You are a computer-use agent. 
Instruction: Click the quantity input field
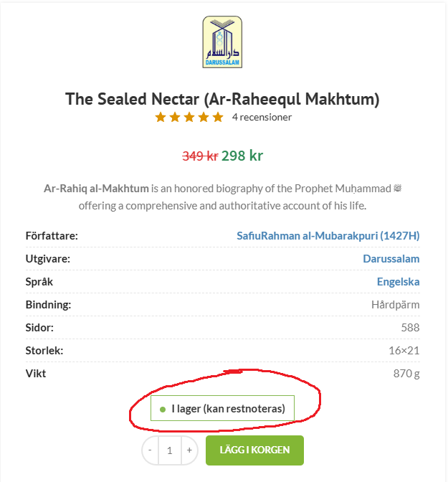tap(170, 450)
